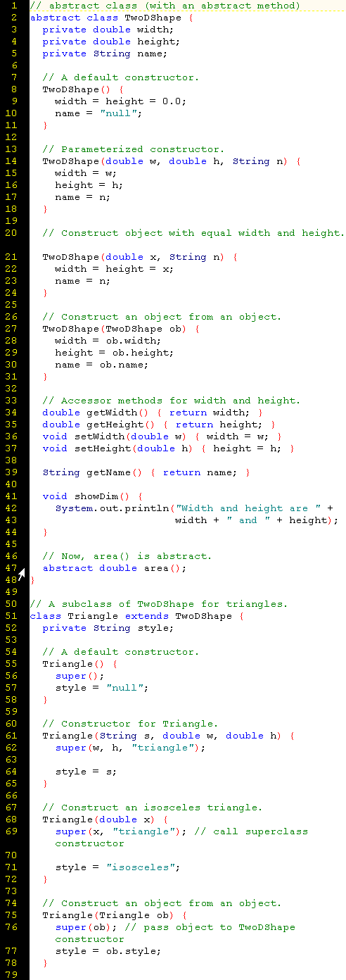Viewport: 346px width, 980px height.
Task: Click the "null" string in TwoDShape default constructor
Action: click(x=121, y=113)
